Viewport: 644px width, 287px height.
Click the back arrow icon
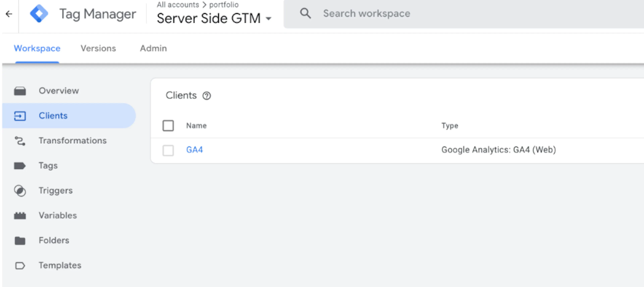click(9, 14)
